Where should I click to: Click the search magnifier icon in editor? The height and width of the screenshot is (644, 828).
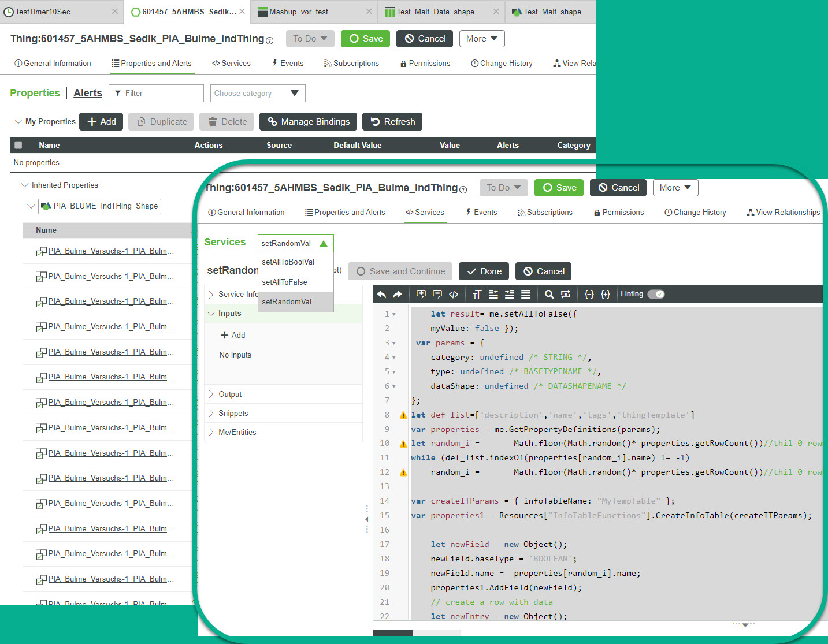tap(549, 295)
